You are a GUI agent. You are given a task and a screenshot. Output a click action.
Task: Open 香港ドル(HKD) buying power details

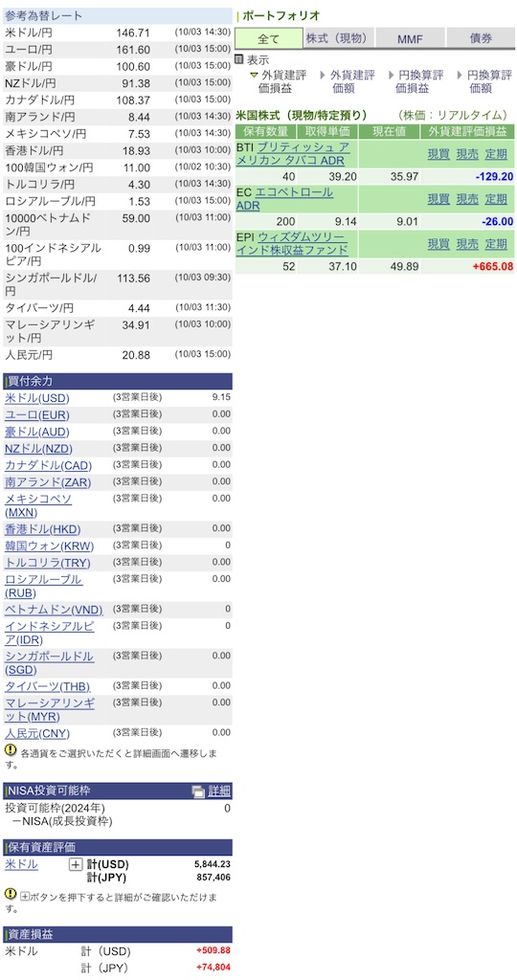42,529
